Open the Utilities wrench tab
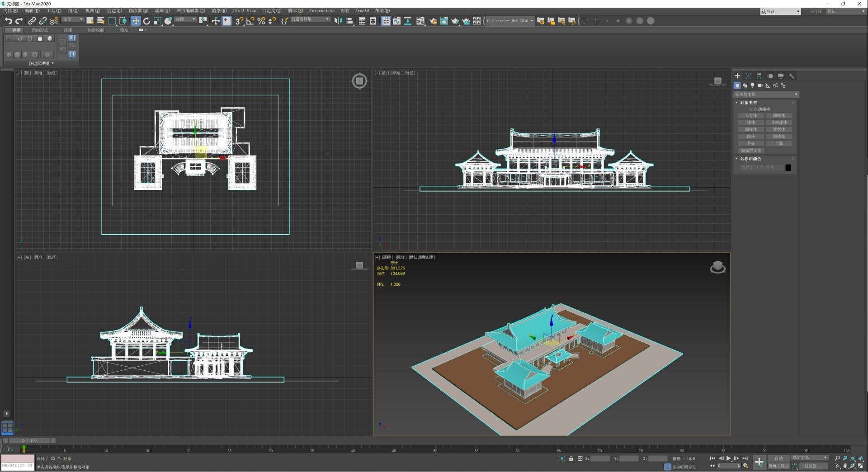The height and width of the screenshot is (472, 868). (792, 76)
